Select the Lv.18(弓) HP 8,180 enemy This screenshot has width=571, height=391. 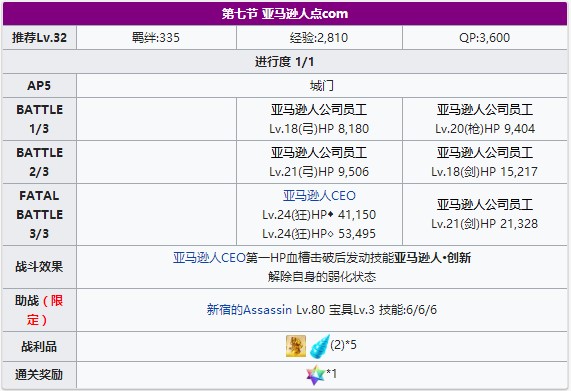[x=319, y=119]
